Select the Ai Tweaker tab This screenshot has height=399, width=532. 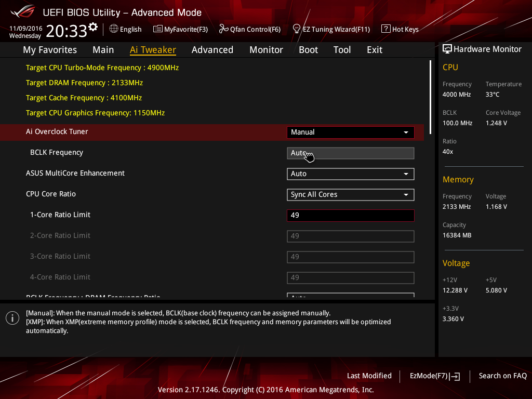pos(153,50)
